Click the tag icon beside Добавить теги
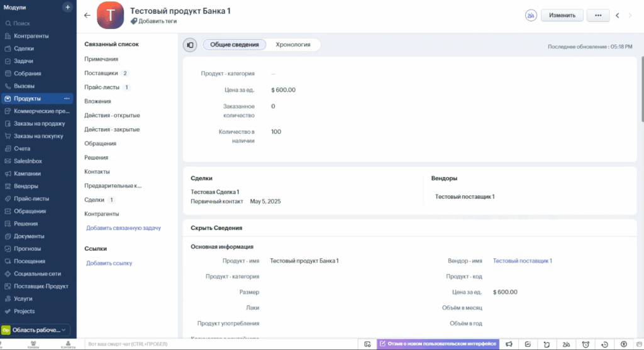Viewport: 644px width, 350px height. pyautogui.click(x=134, y=21)
